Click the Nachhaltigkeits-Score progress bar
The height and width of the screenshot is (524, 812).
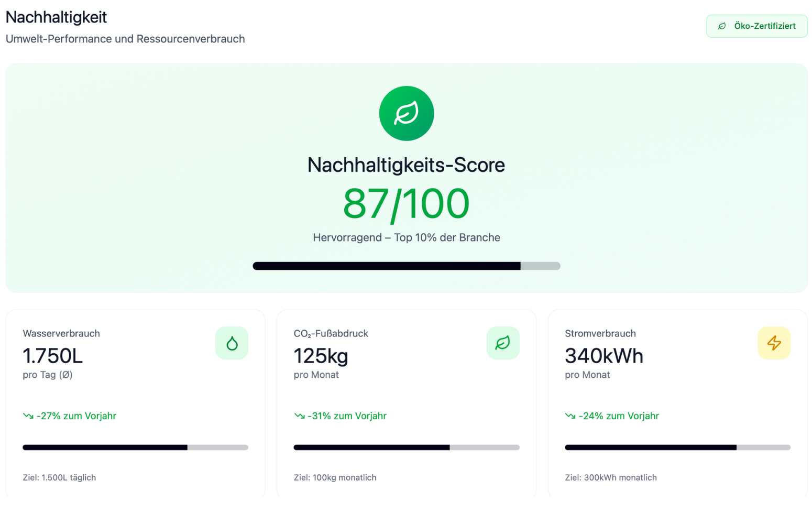click(406, 266)
